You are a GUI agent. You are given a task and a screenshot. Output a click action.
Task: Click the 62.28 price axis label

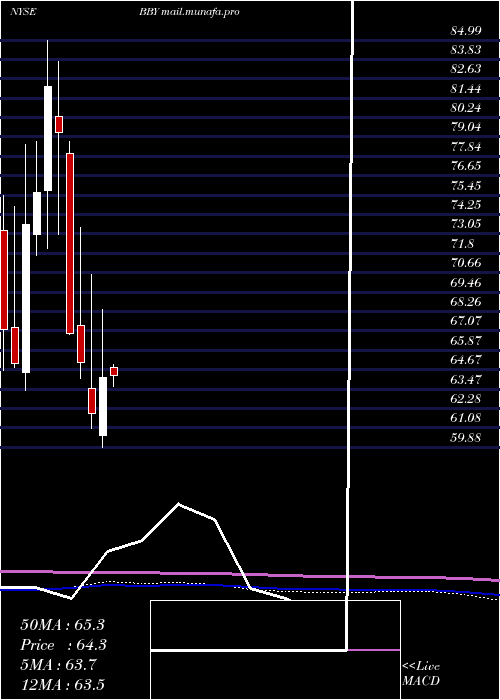tap(466, 398)
